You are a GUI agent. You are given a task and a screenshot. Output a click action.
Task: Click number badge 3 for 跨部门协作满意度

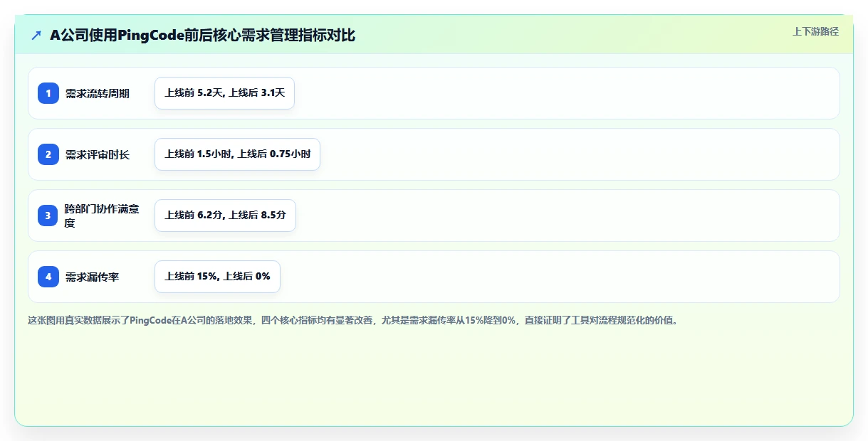pos(48,216)
